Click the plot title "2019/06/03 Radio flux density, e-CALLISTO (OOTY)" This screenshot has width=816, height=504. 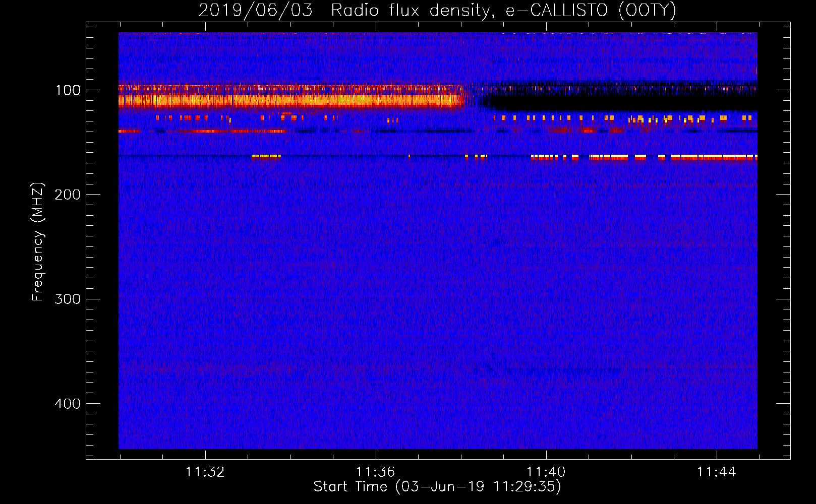click(x=437, y=11)
